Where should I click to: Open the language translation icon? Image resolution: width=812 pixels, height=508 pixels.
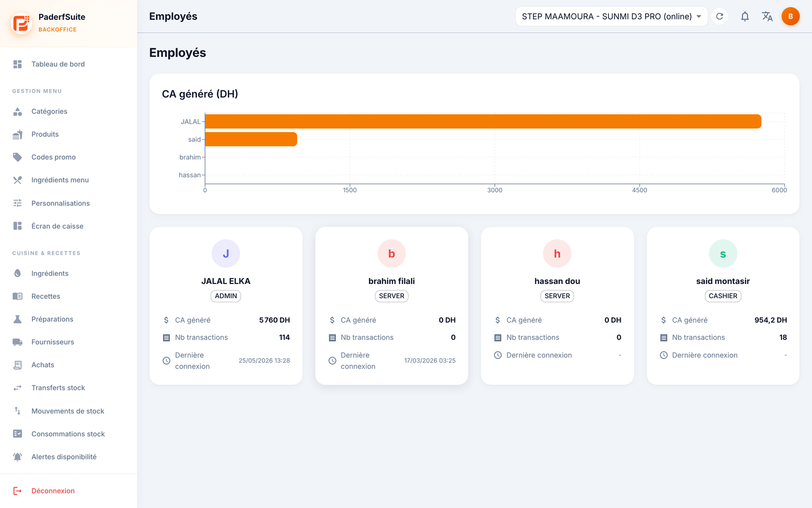coord(767,16)
